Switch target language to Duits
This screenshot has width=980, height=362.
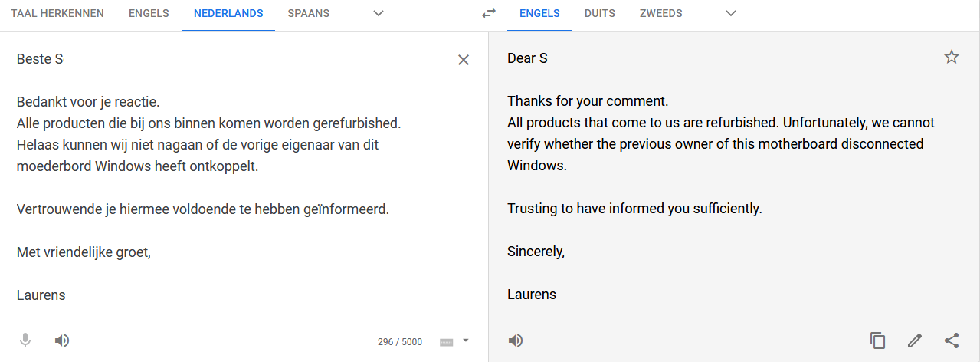[600, 13]
